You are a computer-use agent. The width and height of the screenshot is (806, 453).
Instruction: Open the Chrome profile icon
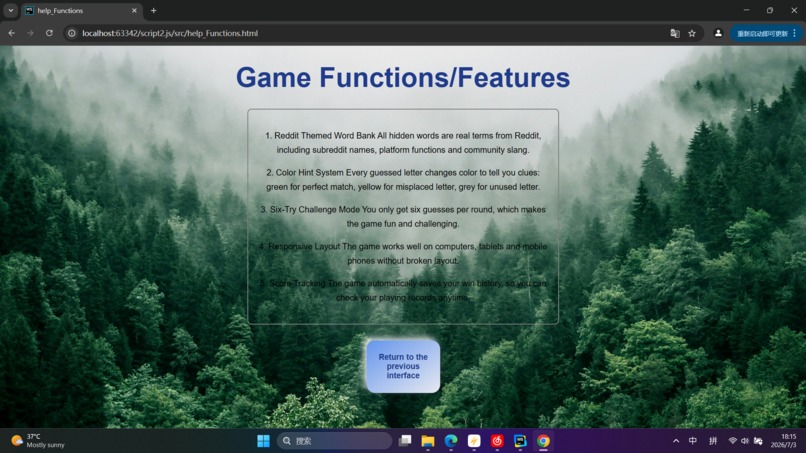(x=718, y=33)
